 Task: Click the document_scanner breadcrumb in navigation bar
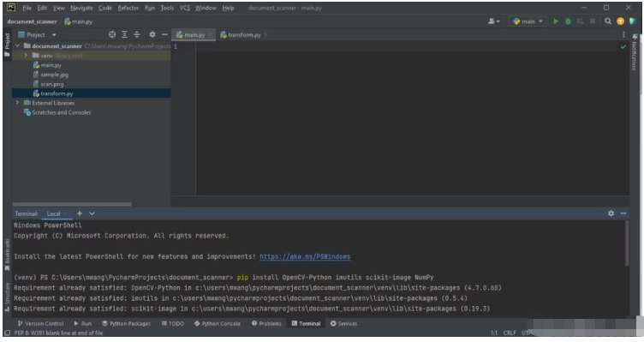tap(32, 21)
